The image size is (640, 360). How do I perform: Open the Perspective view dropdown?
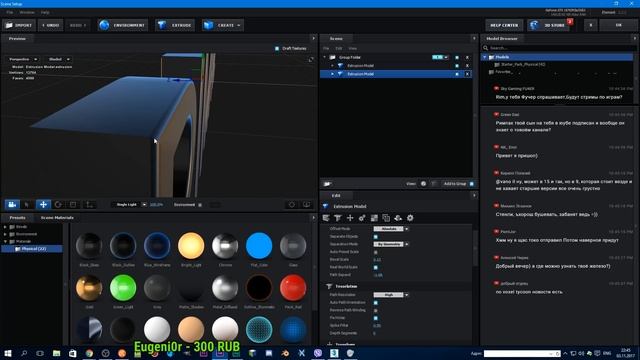[x=23, y=60]
